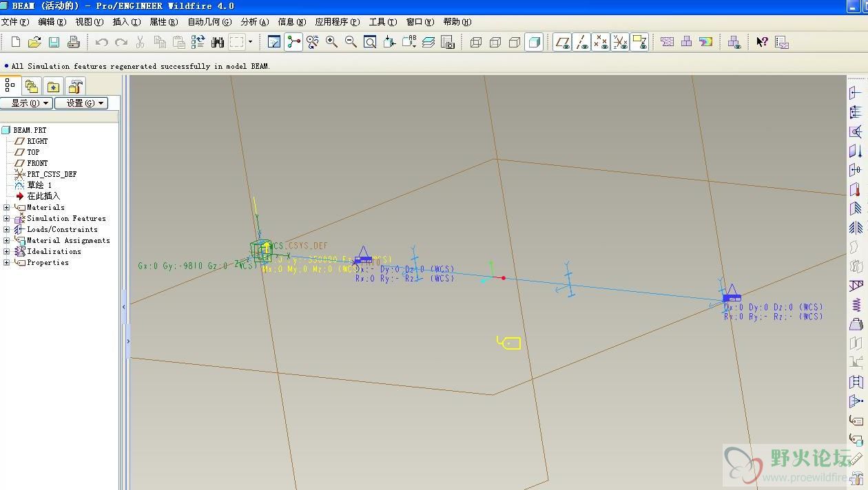
Task: Toggle no hidden display mode
Action: point(514,43)
